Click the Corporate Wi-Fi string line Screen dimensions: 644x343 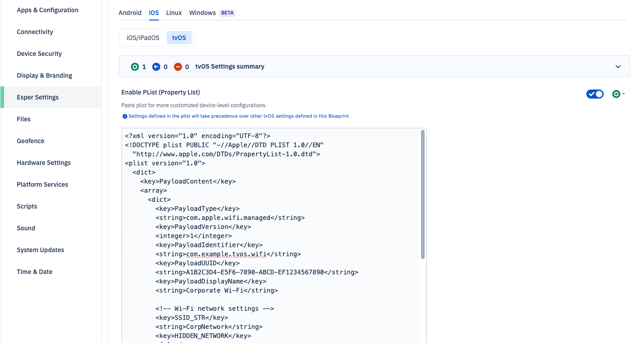217,290
